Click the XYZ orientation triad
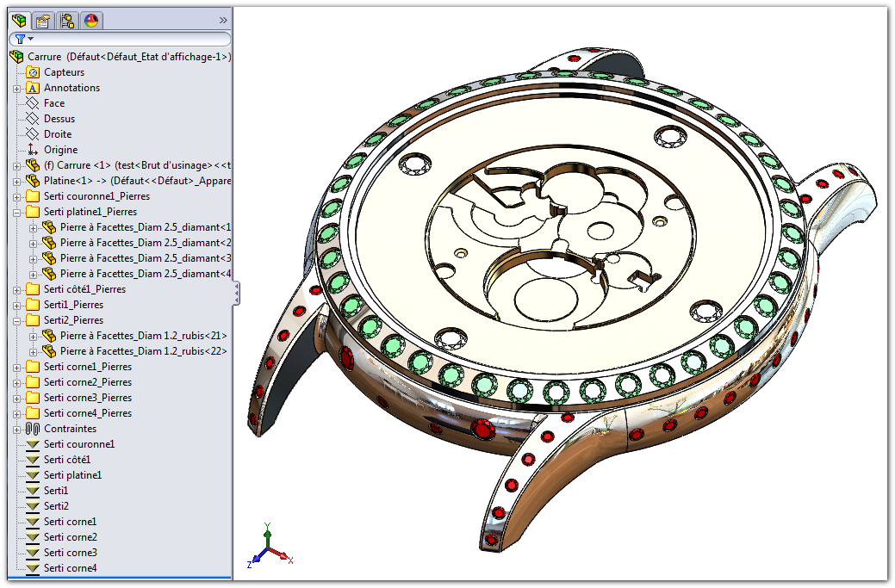 coord(269,548)
